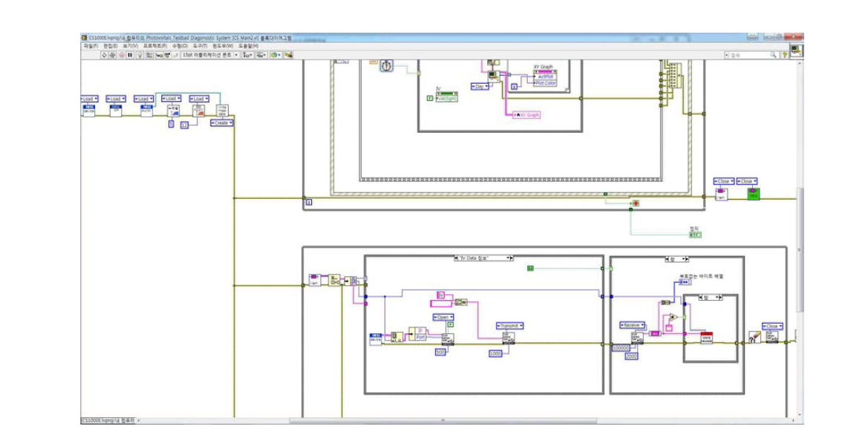Viewport: 868px width, 444px height.
Task: Click the Run Continuously toolbar button
Action: pos(114,55)
